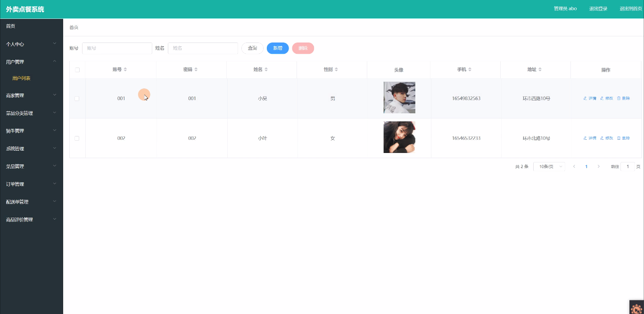Click the 姓名 column sort icon
The image size is (644, 314).
click(x=266, y=69)
